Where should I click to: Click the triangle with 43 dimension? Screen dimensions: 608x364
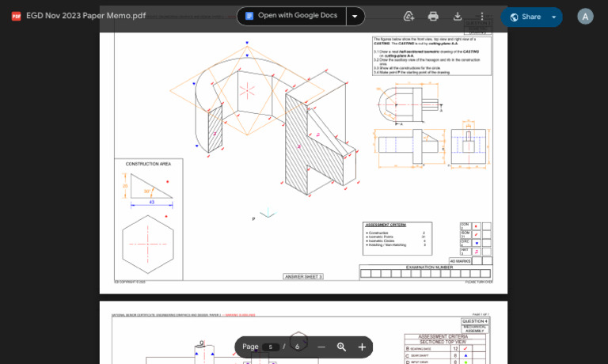(151, 187)
